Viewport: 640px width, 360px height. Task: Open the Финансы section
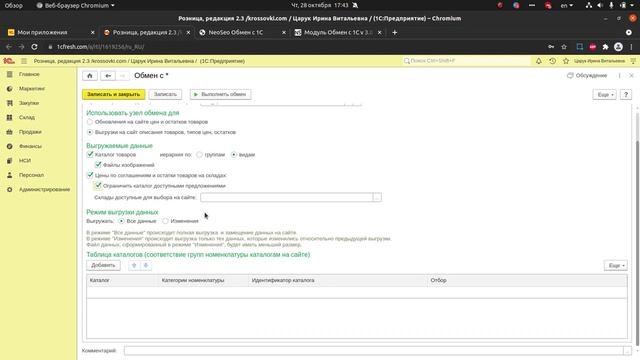pyautogui.click(x=30, y=146)
